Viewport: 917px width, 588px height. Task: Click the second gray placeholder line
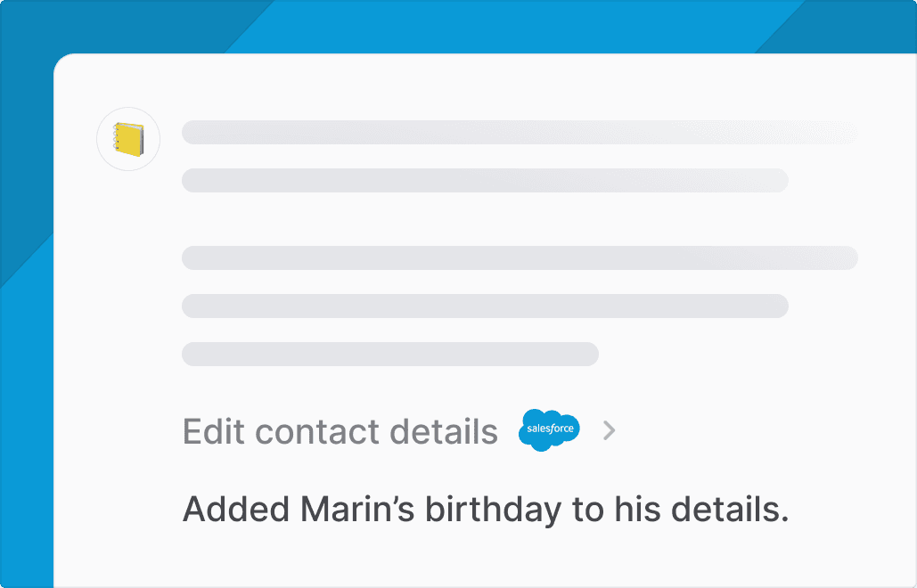[485, 180]
